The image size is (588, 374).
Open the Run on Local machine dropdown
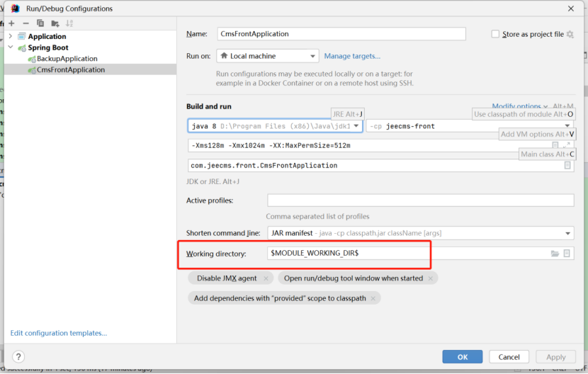pos(267,56)
